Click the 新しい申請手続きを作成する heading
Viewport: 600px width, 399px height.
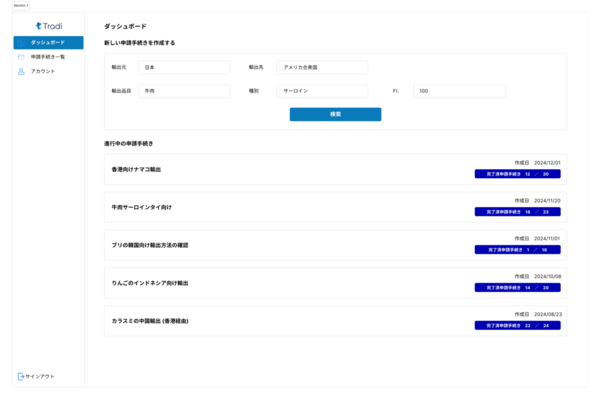click(140, 43)
